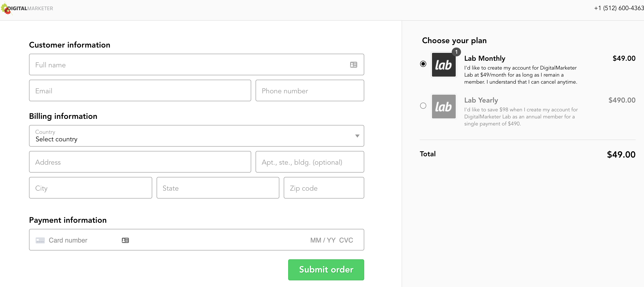Click the DigitalMarketer logo
The image size is (644, 287).
(27, 9)
